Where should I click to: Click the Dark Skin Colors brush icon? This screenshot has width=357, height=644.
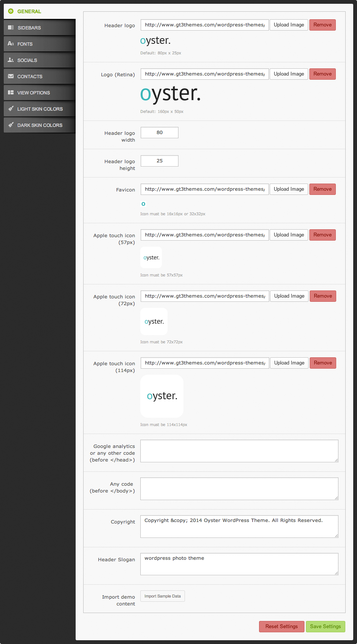tap(11, 125)
